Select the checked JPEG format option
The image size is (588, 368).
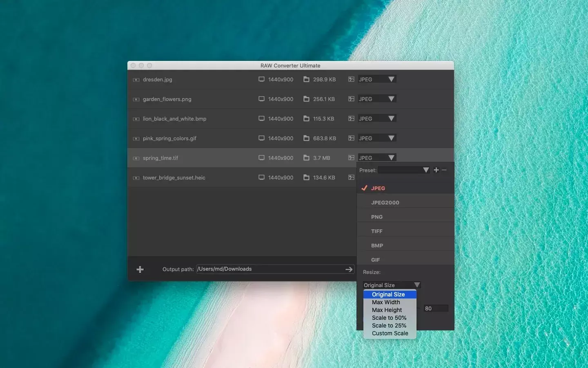[378, 188]
